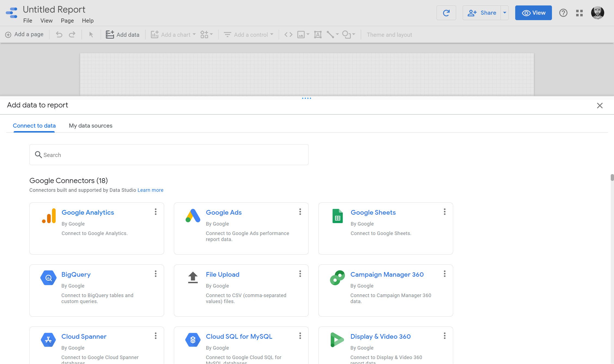Close the Add data to report panel
The image size is (614, 364).
point(600,106)
